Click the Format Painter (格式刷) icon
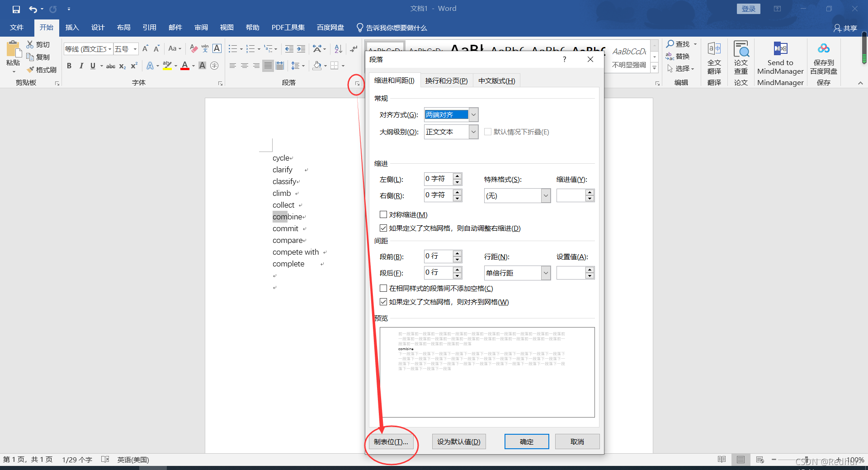Viewport: 868px width, 470px height. (30, 70)
